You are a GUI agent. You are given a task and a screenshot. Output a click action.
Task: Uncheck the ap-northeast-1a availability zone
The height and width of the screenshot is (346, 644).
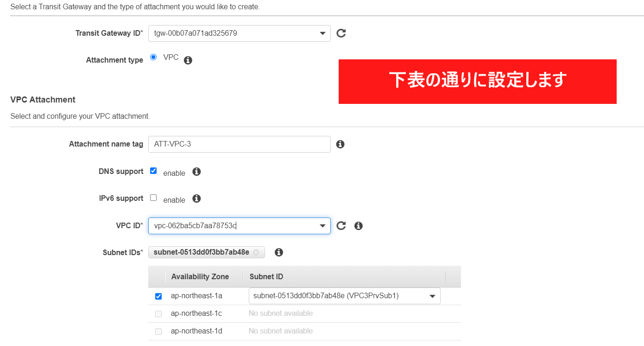158,296
